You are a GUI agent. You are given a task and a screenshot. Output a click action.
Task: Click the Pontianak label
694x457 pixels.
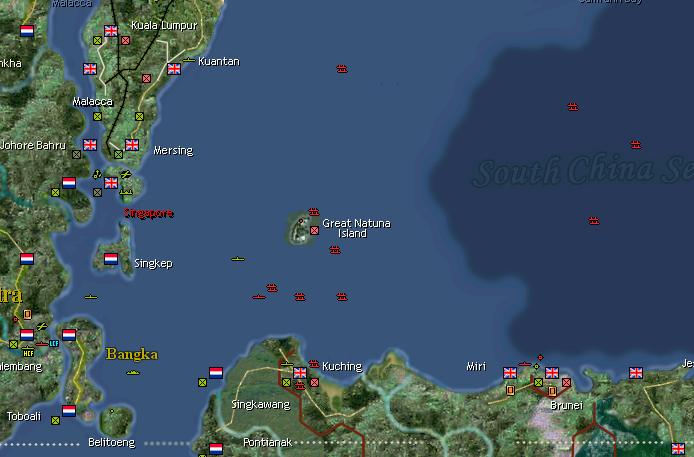pos(267,442)
